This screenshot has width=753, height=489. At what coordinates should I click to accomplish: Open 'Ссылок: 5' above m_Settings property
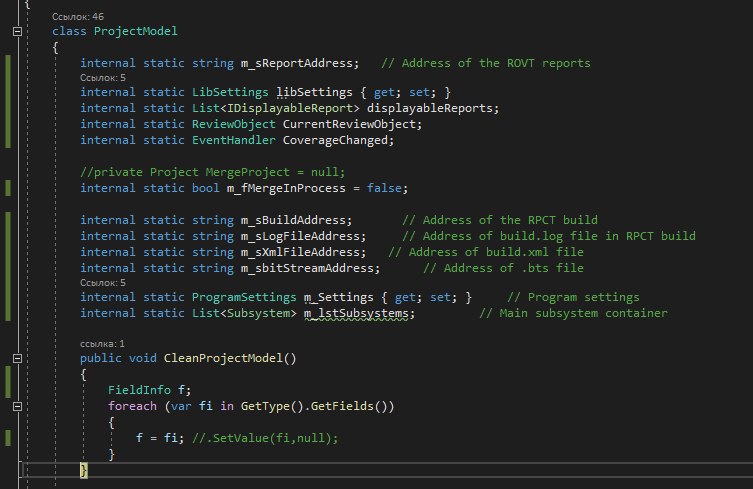103,282
